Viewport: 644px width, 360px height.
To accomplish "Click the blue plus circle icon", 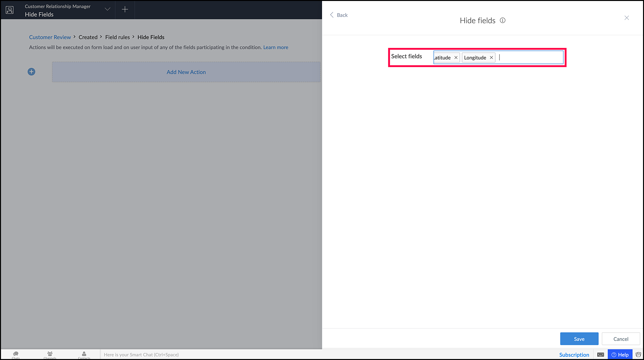I will 31,72.
